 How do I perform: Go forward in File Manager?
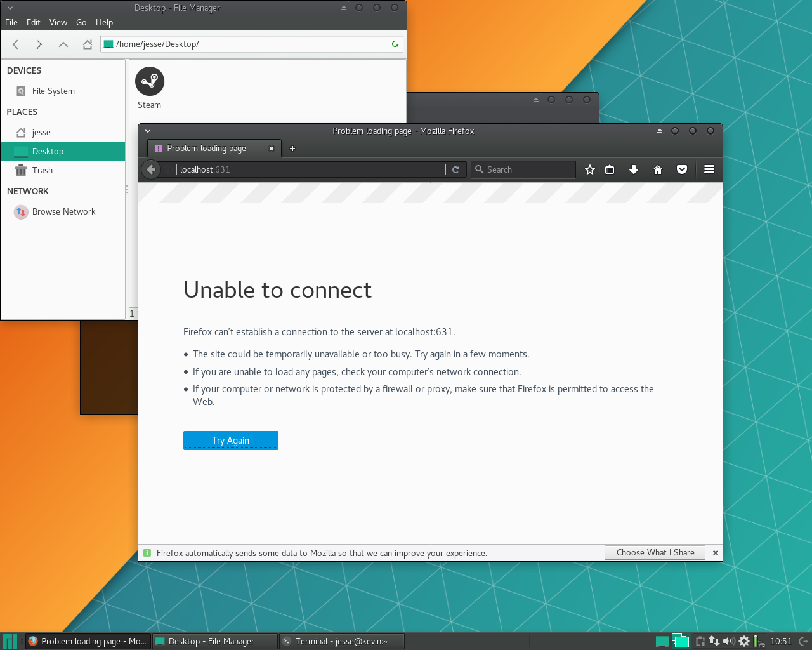click(39, 44)
